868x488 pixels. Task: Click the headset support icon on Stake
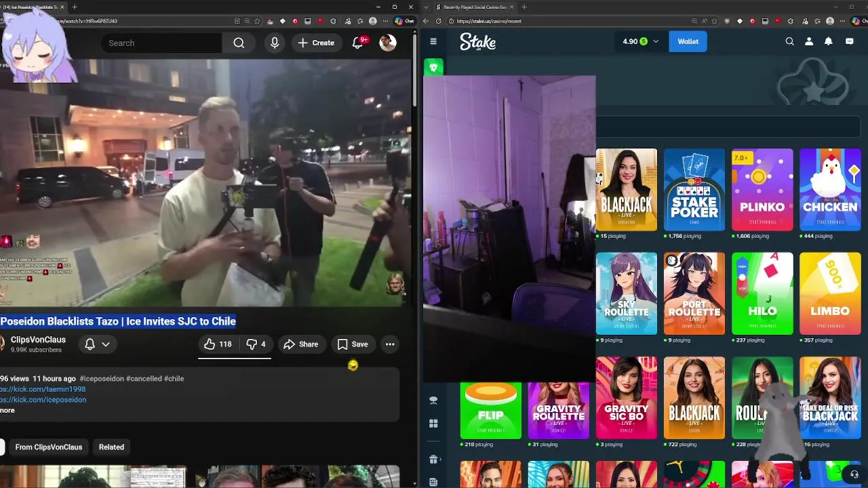[x=854, y=474]
